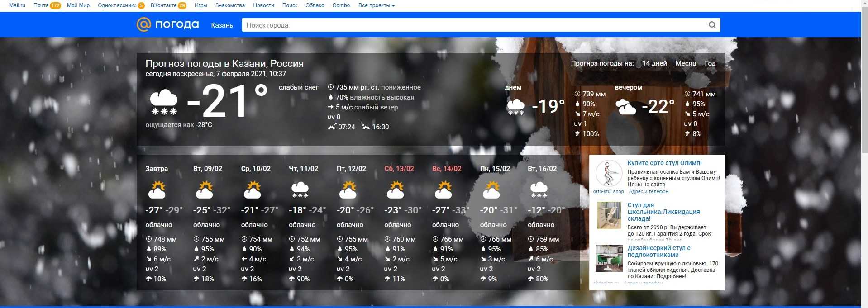
Task: Go to Новости in top bar
Action: coord(263,5)
